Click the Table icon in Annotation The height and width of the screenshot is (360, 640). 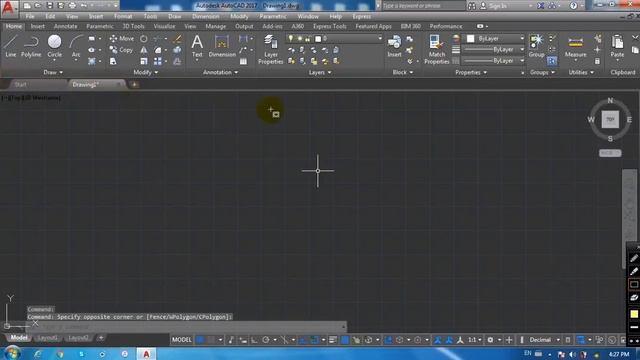click(243, 61)
